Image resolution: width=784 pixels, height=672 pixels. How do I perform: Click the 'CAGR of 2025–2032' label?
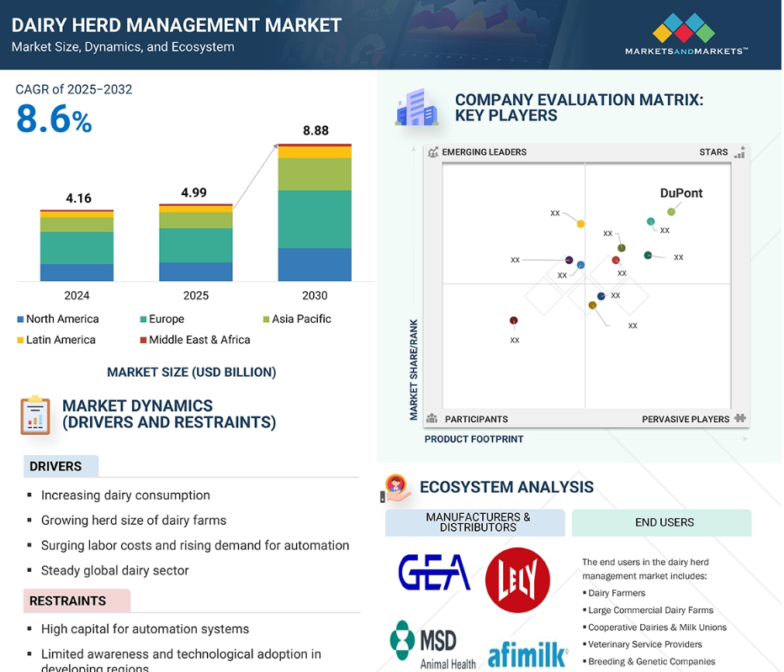pyautogui.click(x=74, y=89)
